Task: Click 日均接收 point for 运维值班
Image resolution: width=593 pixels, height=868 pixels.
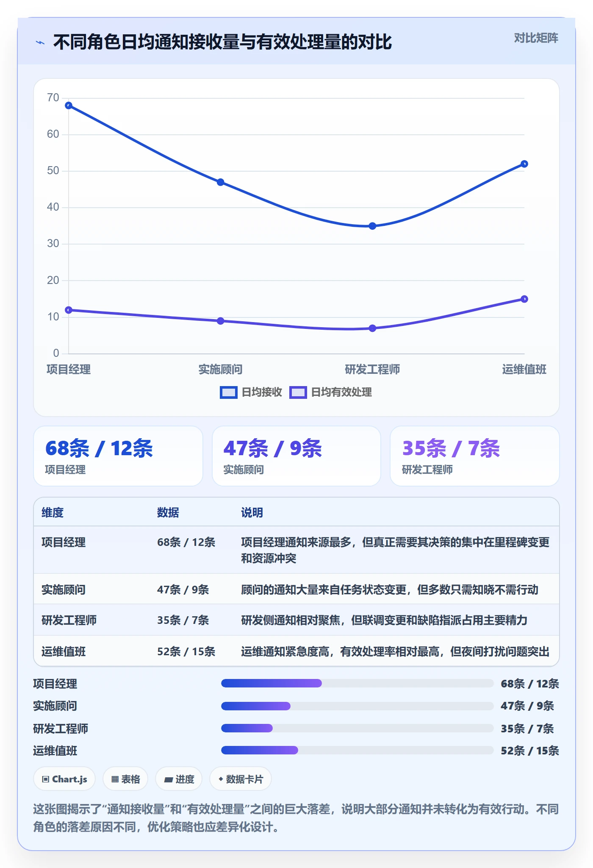Action: point(524,164)
